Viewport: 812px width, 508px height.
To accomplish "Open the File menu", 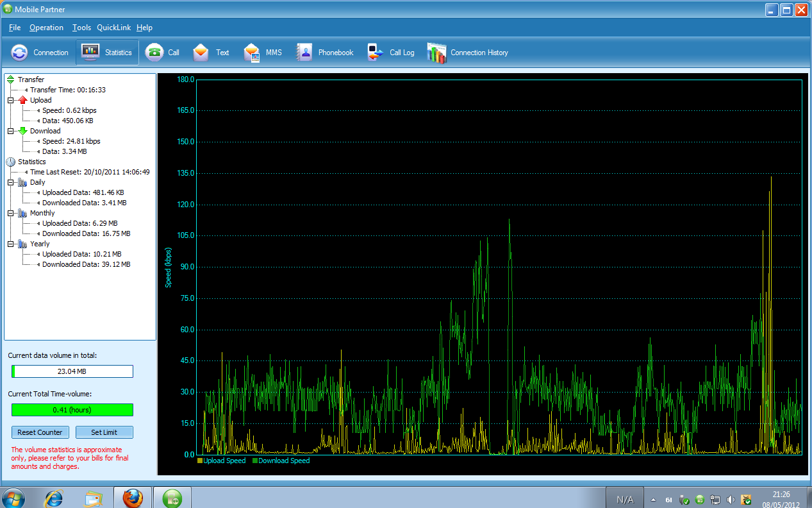I will [x=15, y=28].
